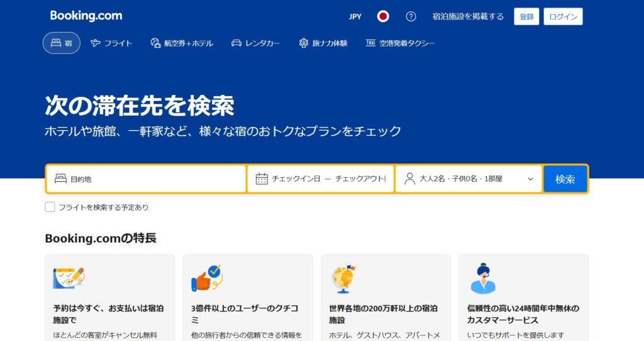The height and width of the screenshot is (341, 644).
Task: Click the thumbs-up review illustration
Action: 206,278
